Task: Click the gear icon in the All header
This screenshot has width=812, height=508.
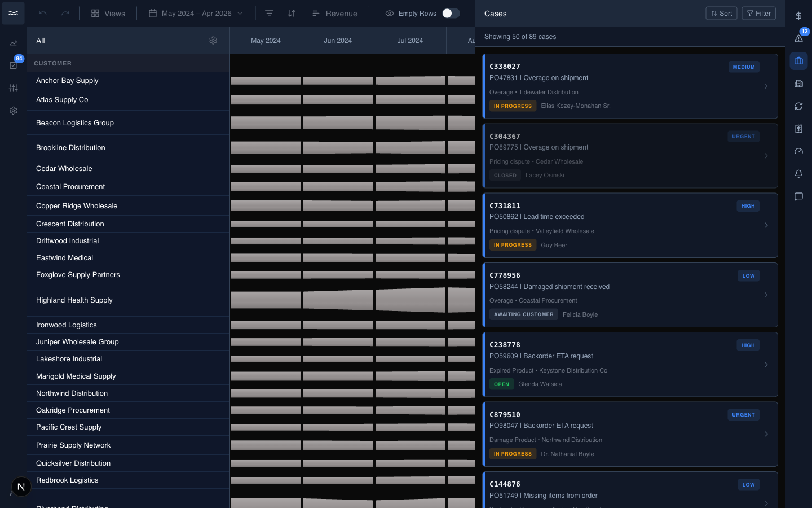Action: [x=213, y=41]
